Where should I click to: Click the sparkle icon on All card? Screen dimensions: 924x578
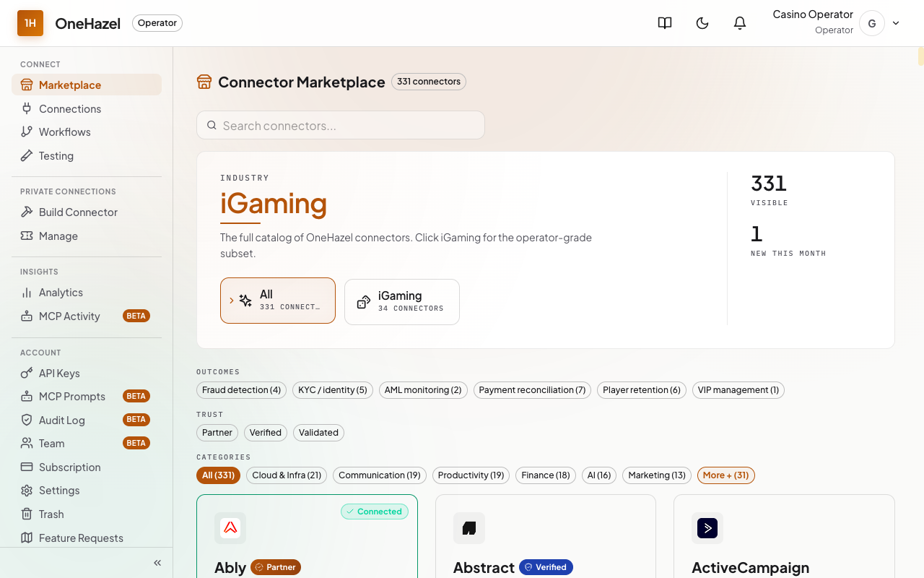[245, 301]
